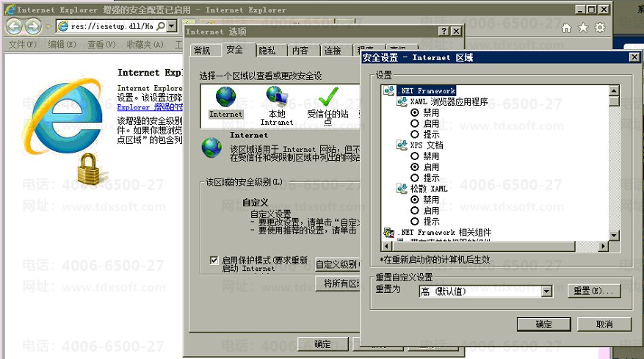Screen dimensions: 644x359
Task: Open the 收藏夹(A) menu
Action: point(145,44)
